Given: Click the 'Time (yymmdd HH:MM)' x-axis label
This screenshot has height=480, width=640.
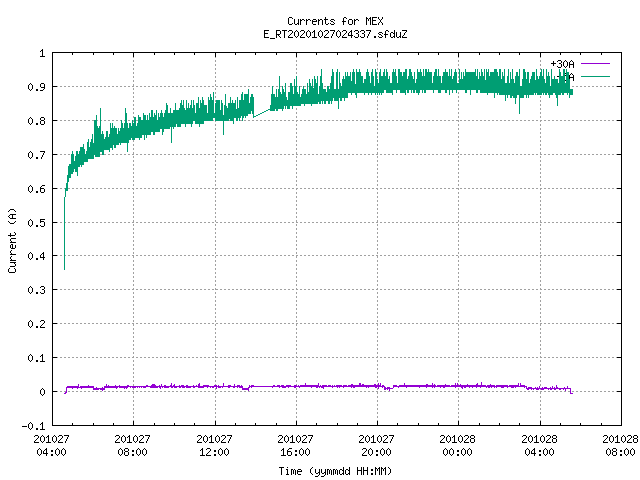Looking at the screenshot, I should 335,471.
